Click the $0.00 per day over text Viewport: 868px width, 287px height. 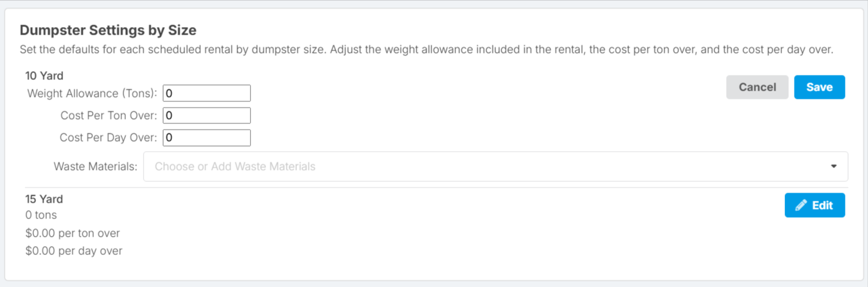click(x=74, y=251)
